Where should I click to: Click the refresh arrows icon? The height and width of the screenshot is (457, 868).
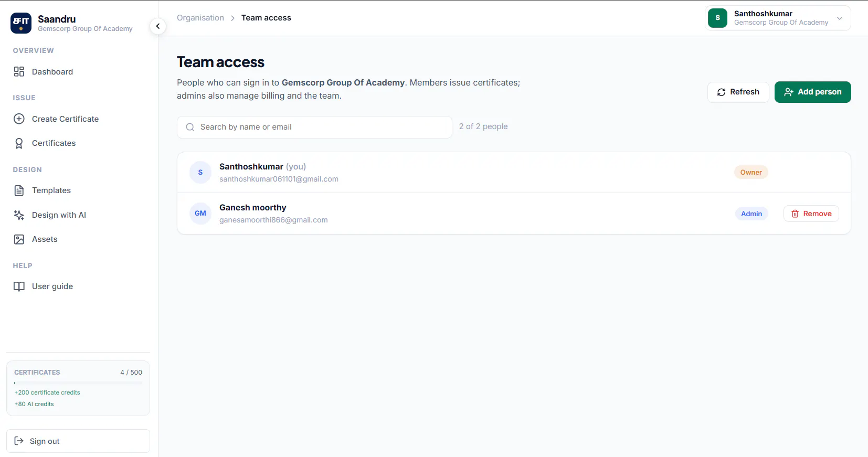(722, 92)
